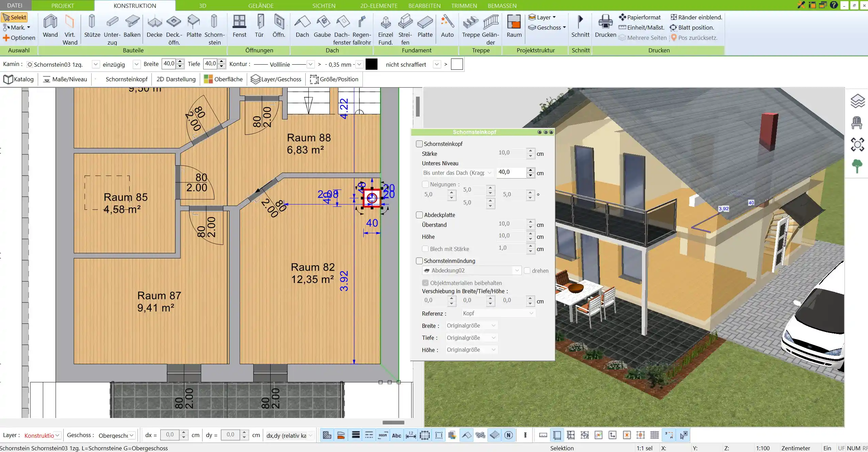Click the Katalog button
Image resolution: width=868 pixels, height=452 pixels.
[18, 79]
